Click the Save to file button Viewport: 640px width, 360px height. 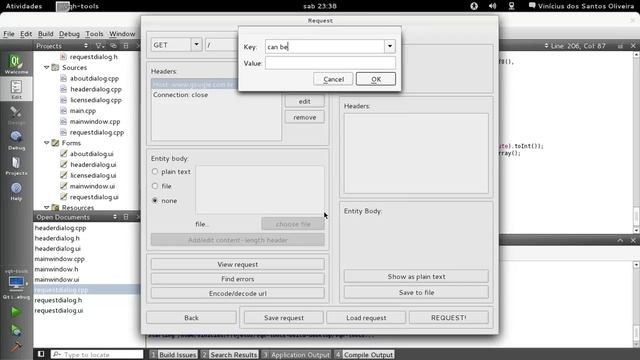coord(416,292)
